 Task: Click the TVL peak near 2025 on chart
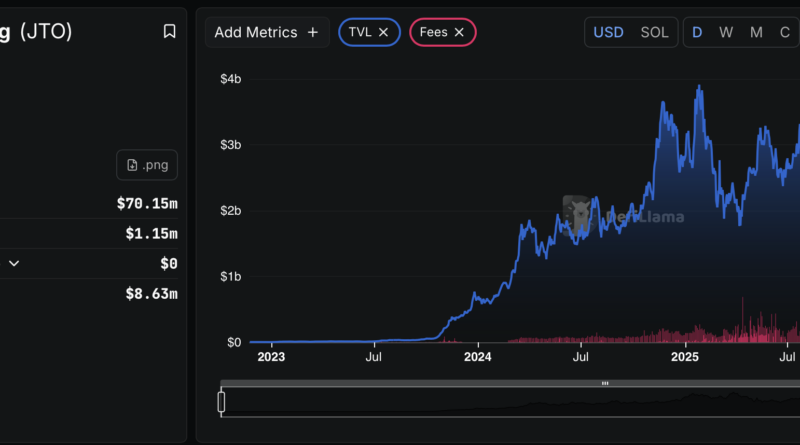698,88
